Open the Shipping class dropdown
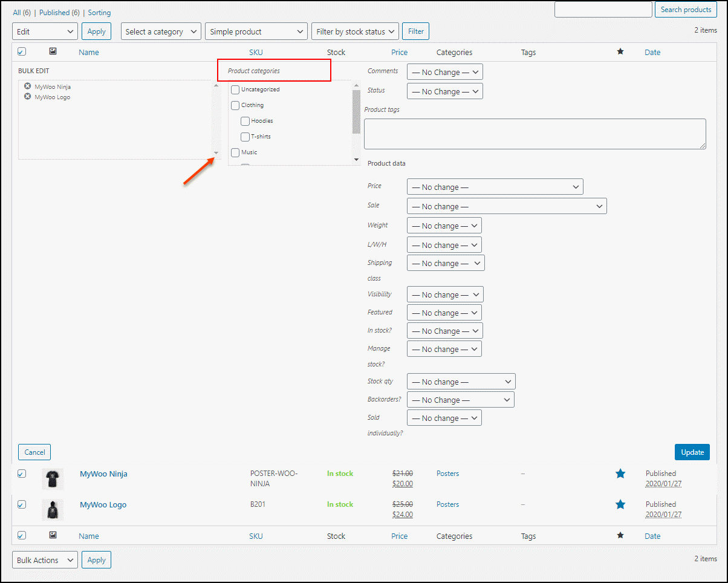 (x=446, y=263)
